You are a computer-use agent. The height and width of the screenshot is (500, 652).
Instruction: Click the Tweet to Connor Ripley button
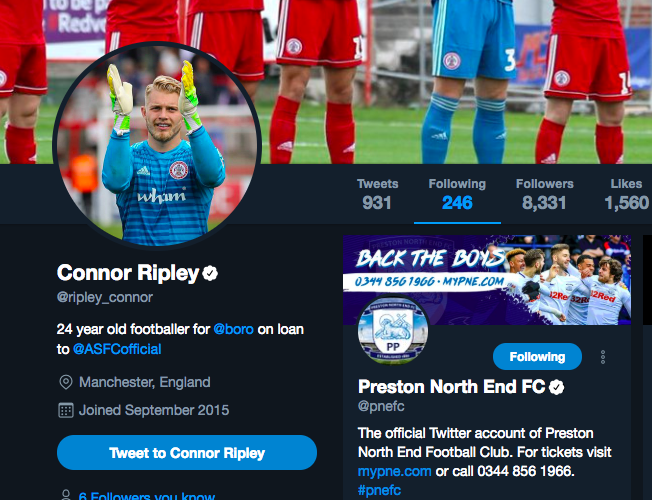coord(187,453)
